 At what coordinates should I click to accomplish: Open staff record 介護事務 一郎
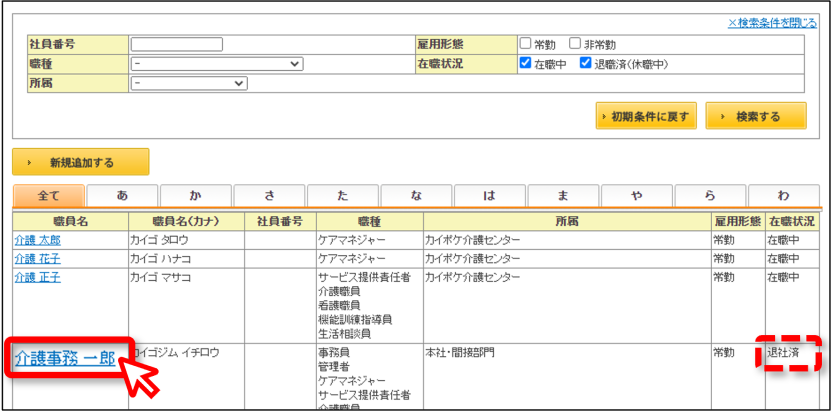click(x=65, y=359)
